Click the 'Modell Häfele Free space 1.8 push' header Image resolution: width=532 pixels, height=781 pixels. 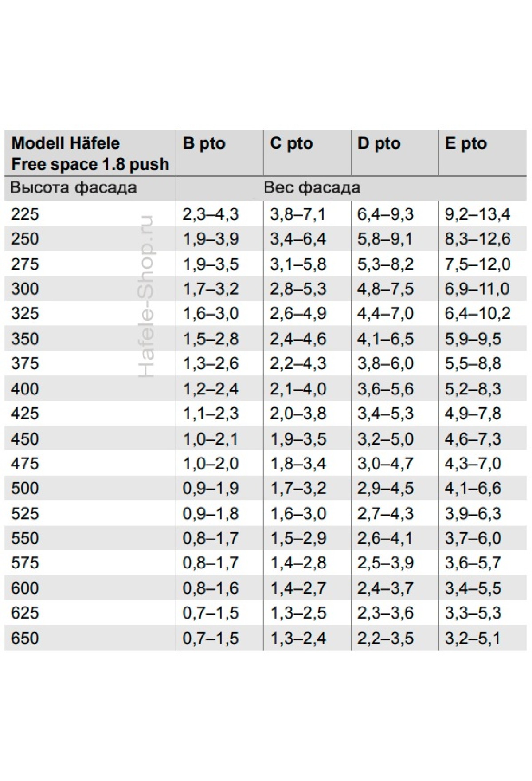click(x=90, y=154)
